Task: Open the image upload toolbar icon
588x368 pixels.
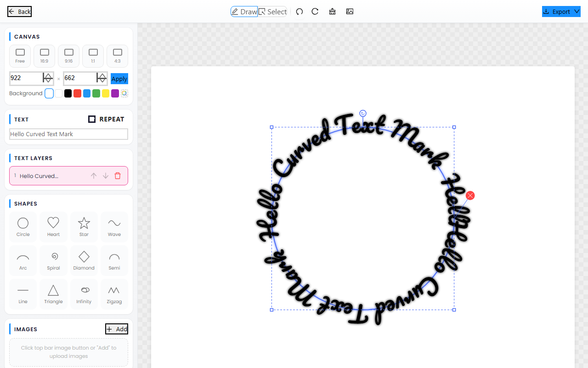Action: (x=350, y=11)
